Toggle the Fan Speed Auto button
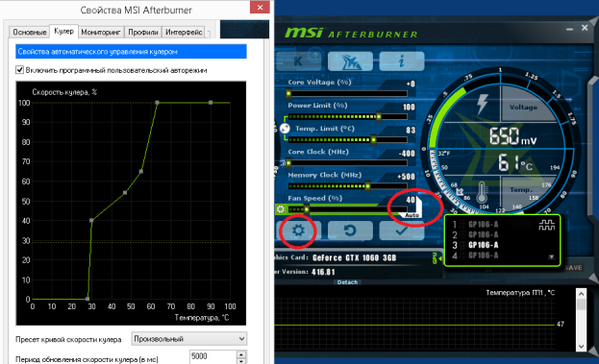This screenshot has height=364, width=599. coord(412,215)
